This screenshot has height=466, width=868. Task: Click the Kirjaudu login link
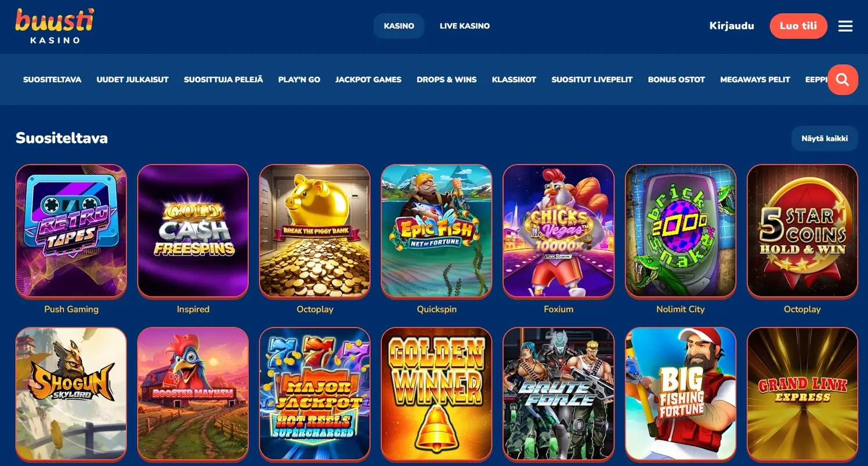click(x=732, y=26)
